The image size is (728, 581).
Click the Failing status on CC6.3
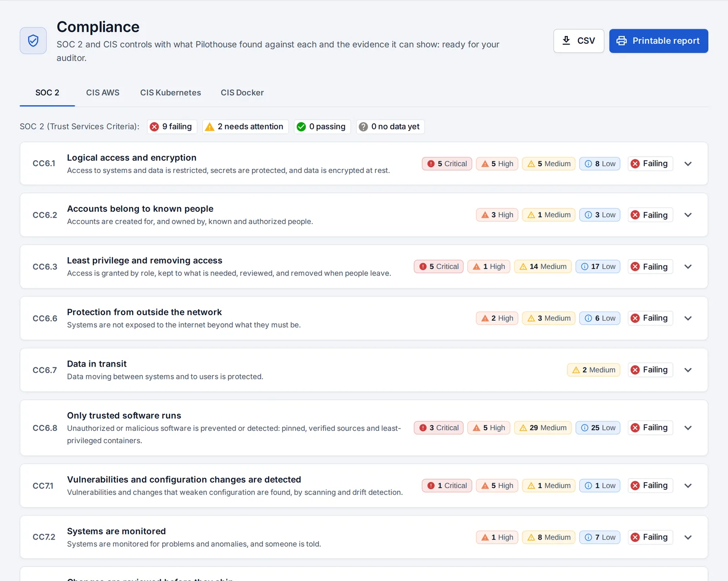pyautogui.click(x=650, y=267)
